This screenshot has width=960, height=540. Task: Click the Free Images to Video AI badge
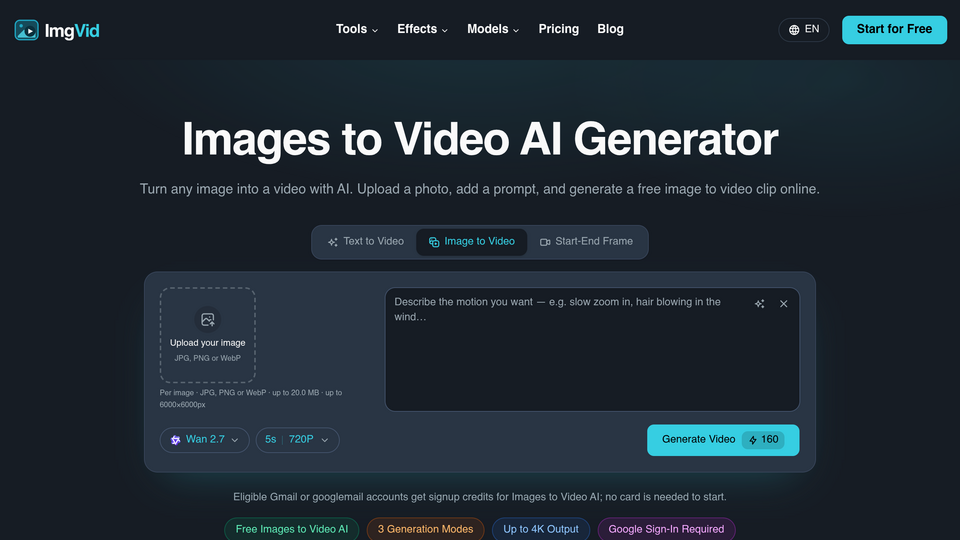[x=291, y=529]
